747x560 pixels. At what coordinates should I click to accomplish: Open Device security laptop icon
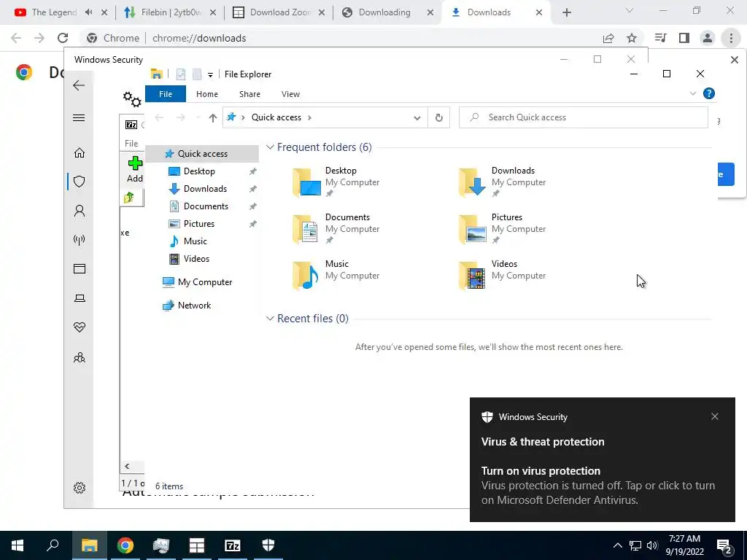[79, 298]
